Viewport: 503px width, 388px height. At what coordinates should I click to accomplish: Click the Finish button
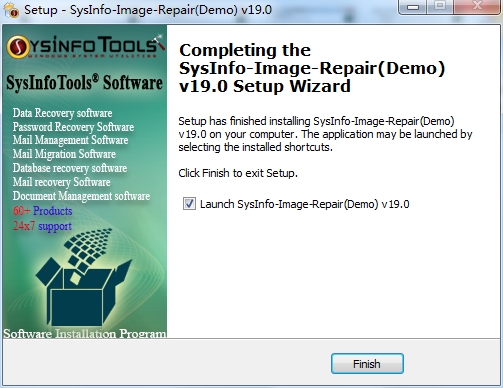(x=367, y=364)
